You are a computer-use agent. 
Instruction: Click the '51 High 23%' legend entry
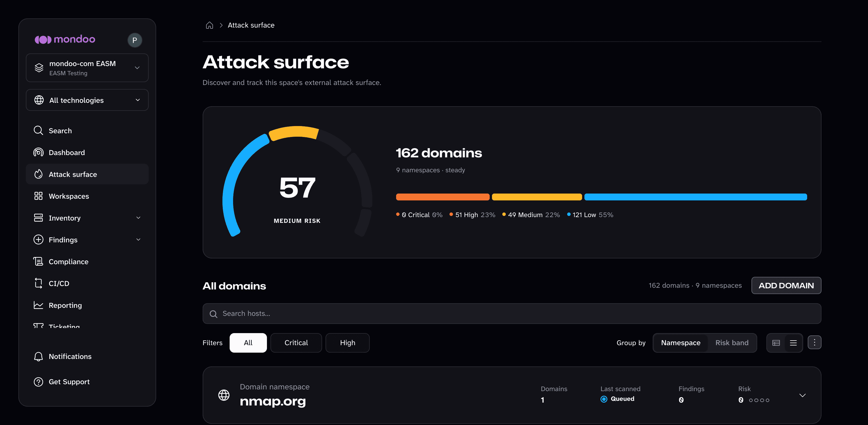[x=472, y=215]
